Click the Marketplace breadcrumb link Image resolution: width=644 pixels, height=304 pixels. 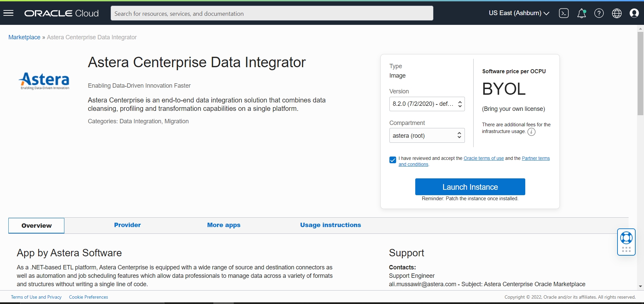pos(24,37)
